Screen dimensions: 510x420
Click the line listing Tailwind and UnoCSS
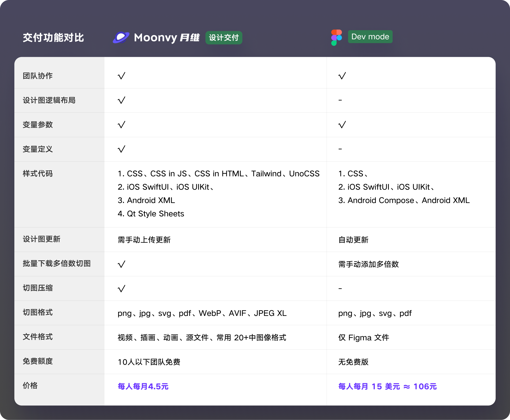point(219,174)
